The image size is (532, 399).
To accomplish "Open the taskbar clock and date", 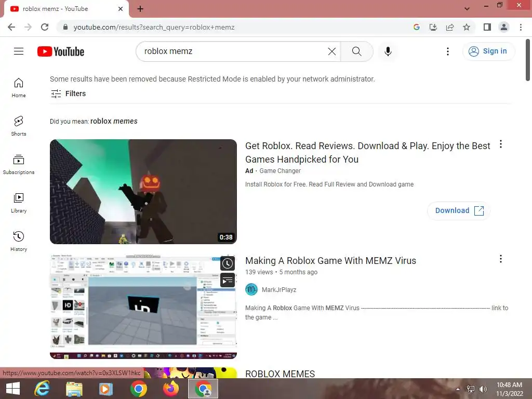I will coord(509,389).
